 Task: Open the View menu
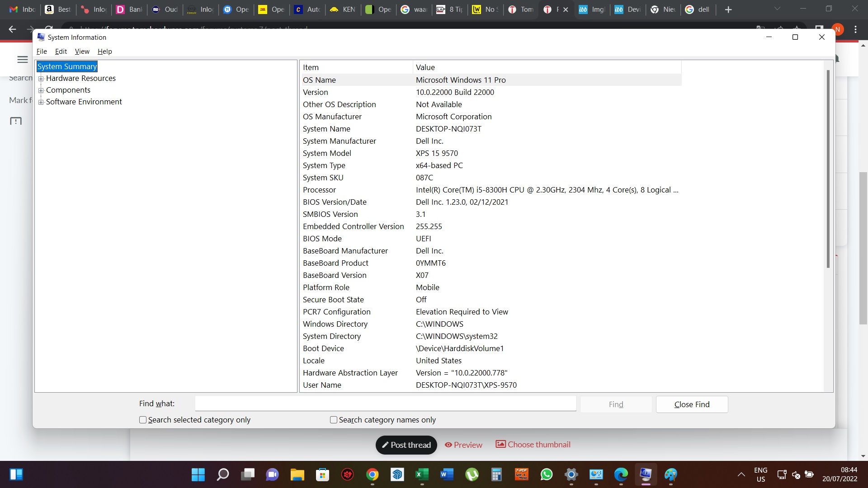click(82, 52)
